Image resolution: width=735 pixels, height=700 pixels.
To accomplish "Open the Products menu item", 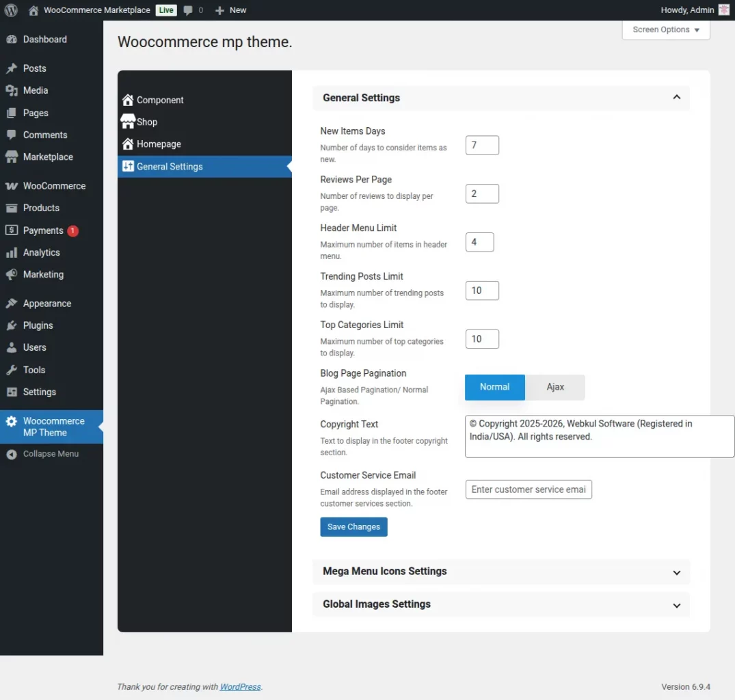I will [x=51, y=208].
